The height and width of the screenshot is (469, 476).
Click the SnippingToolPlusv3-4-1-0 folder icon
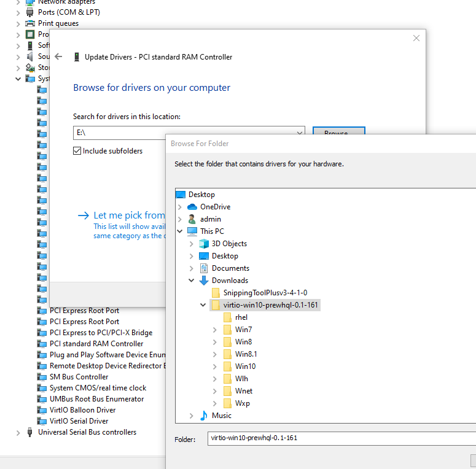(216, 293)
